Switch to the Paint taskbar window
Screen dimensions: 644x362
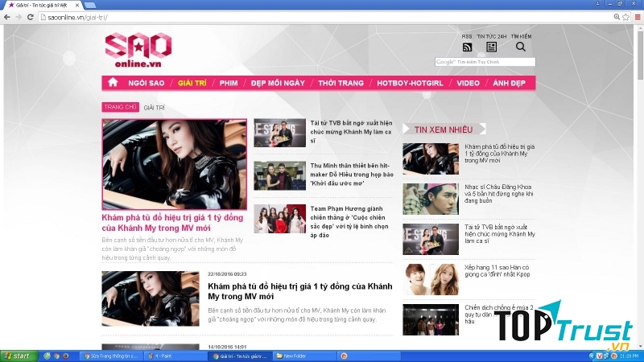(x=175, y=356)
